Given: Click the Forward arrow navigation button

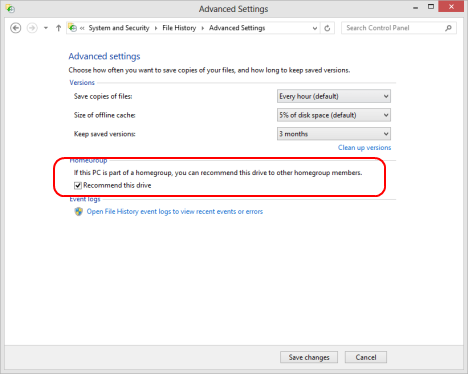Looking at the screenshot, I should [x=32, y=28].
